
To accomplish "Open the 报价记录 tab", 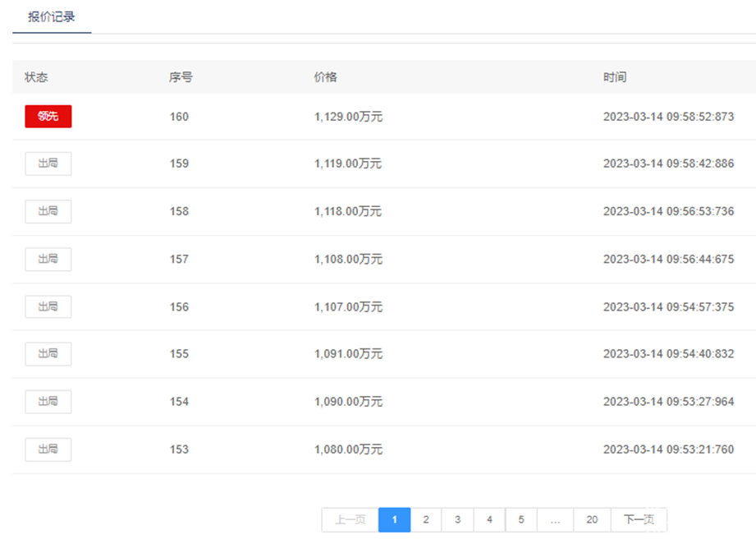I will (52, 16).
